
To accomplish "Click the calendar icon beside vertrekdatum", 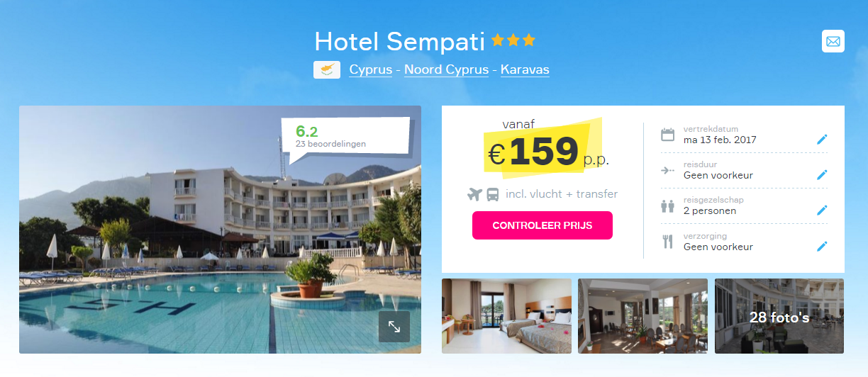I will (x=667, y=135).
